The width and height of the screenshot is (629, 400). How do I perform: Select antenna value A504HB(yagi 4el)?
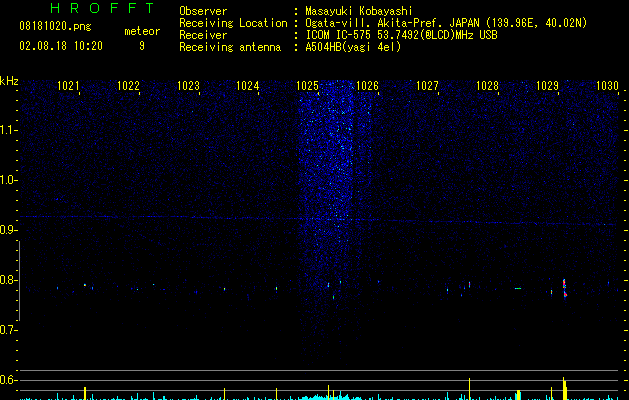tap(353, 47)
